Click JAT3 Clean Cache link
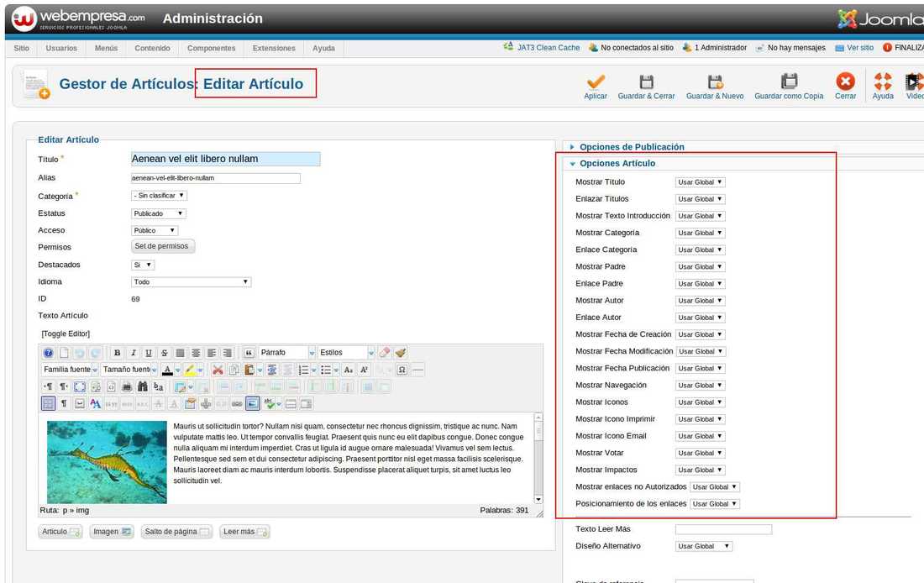Screen dimensions: 924x583 tap(548, 48)
